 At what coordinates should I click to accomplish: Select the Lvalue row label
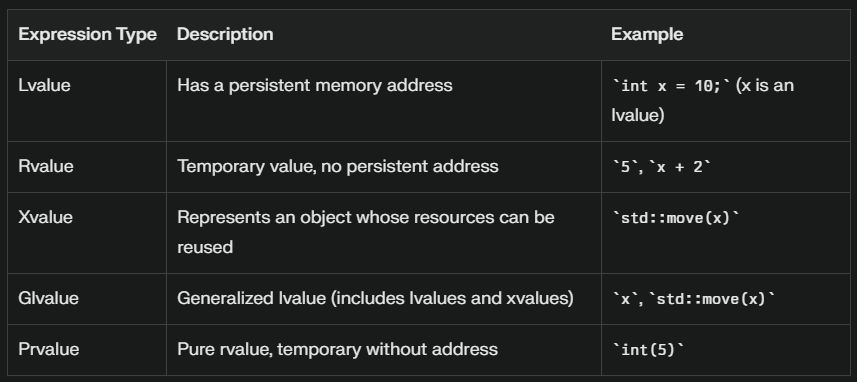click(44, 86)
